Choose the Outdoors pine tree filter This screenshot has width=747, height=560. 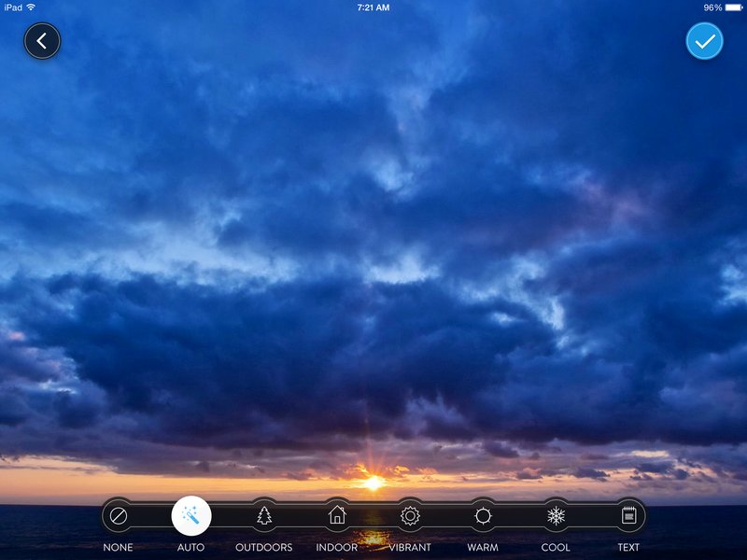click(264, 516)
